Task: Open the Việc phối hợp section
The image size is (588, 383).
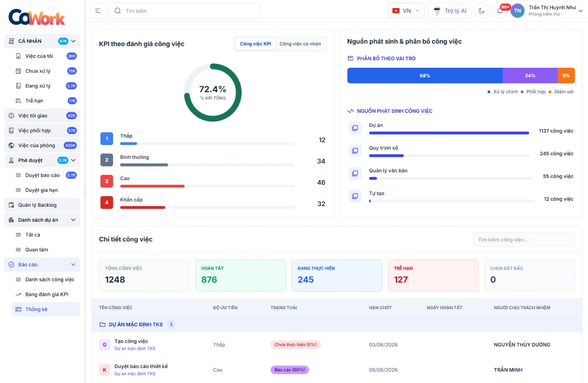Action: (42, 130)
